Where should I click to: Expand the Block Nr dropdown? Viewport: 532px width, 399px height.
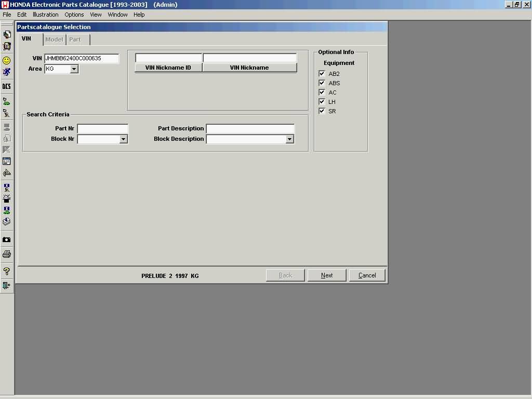tap(124, 139)
